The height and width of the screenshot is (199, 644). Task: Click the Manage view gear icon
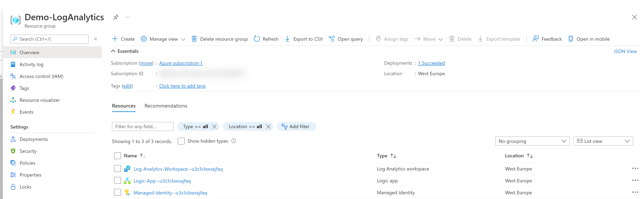click(144, 39)
